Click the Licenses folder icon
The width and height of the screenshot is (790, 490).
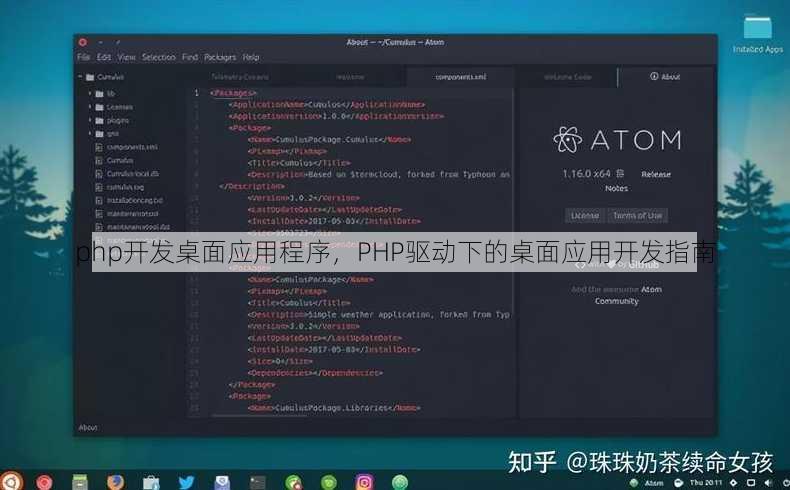point(99,107)
